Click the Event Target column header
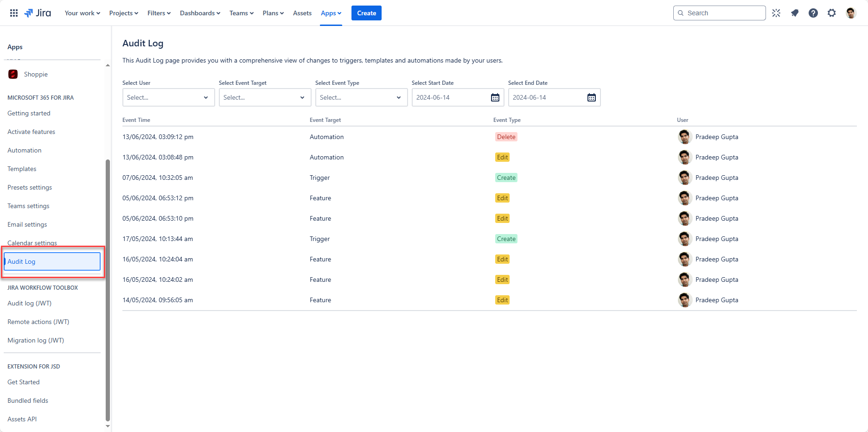This screenshot has width=868, height=432. coord(325,120)
